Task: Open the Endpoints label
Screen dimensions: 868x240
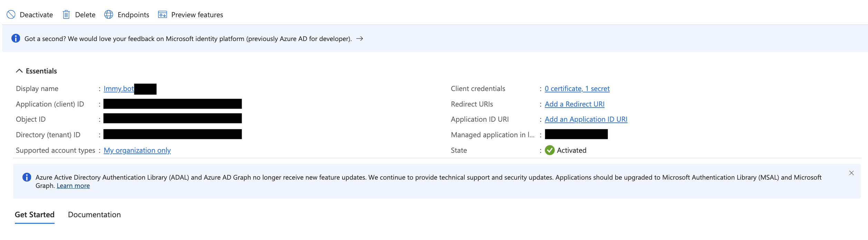Action: (133, 15)
